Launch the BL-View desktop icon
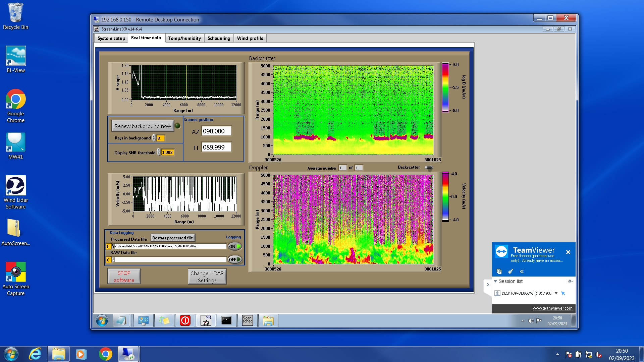The width and height of the screenshot is (644, 362). [x=15, y=60]
